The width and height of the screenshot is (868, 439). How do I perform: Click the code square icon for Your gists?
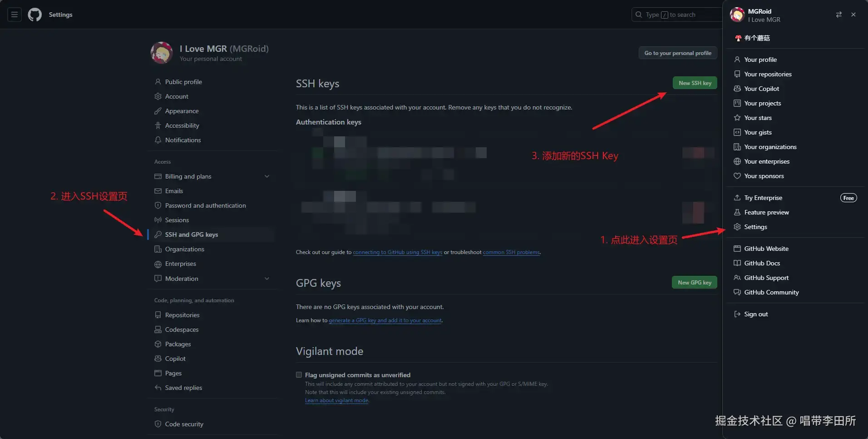coord(737,132)
